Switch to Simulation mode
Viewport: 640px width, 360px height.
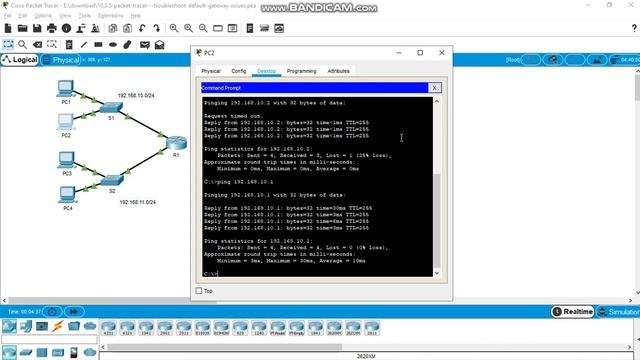pos(618,312)
